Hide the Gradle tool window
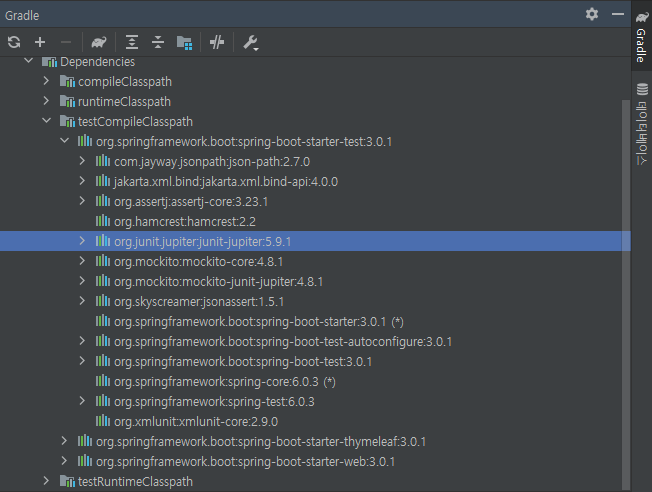This screenshot has height=492, width=652. [618, 15]
